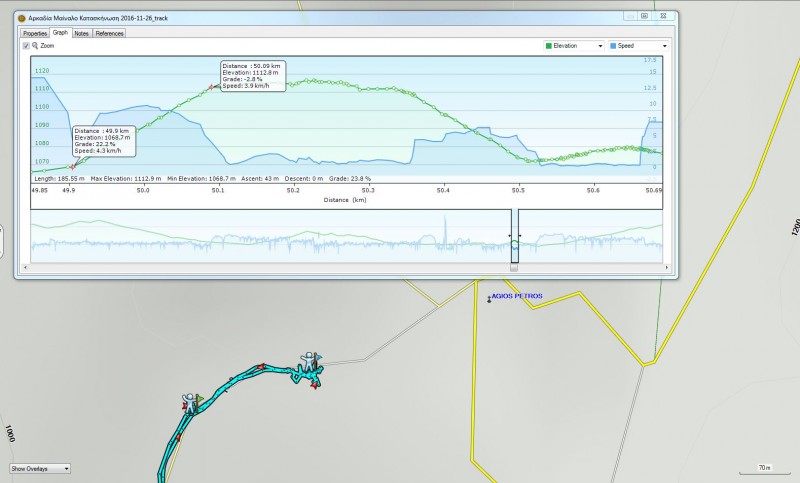The image size is (800, 483).
Task: Click the Zoom magnifier icon
Action: [35, 45]
